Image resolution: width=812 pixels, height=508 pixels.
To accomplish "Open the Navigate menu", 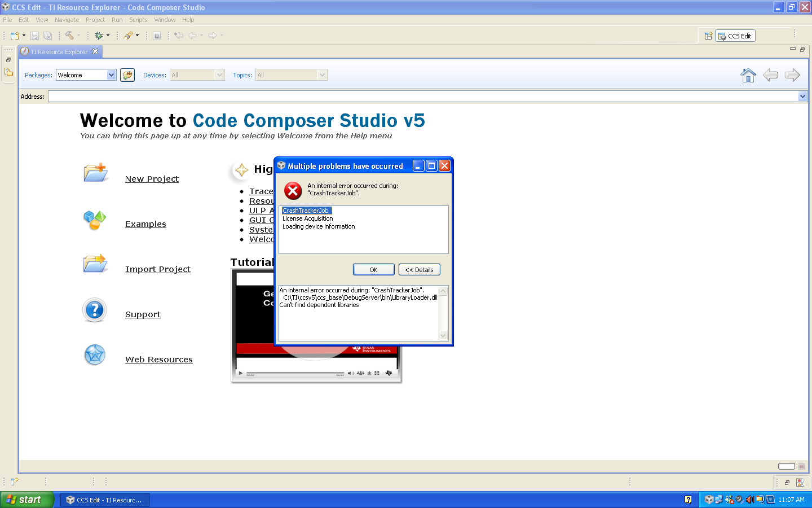I will click(x=67, y=20).
